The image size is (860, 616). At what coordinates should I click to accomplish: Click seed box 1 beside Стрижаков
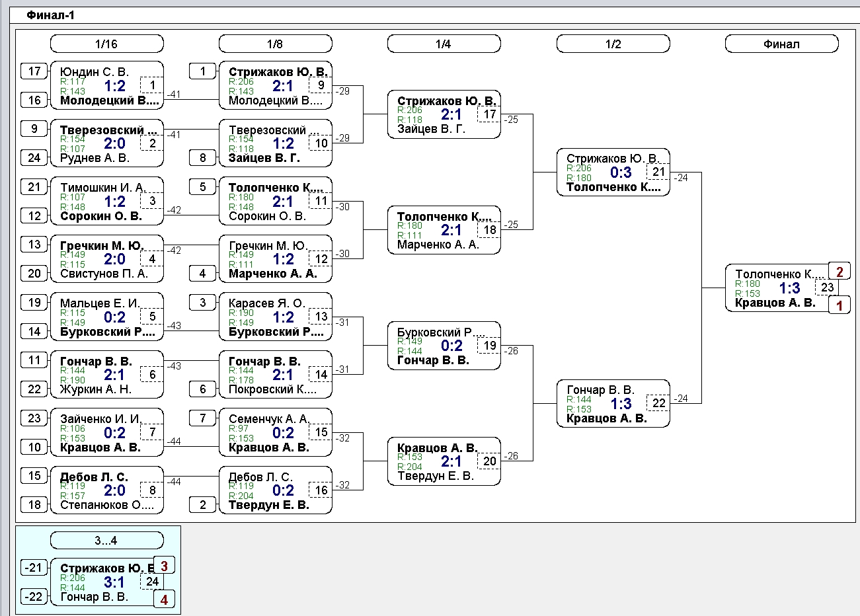tap(203, 71)
